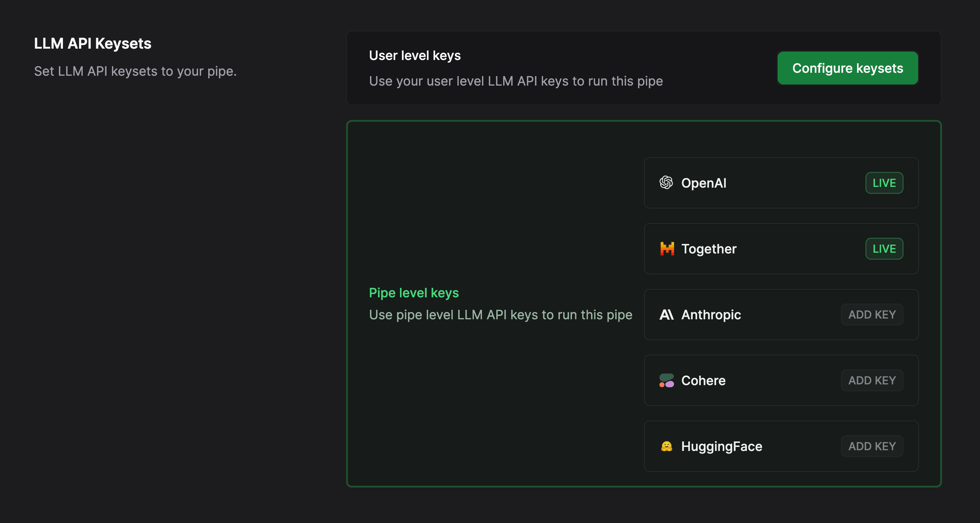Click the LLM API Keysets heading

coord(93,44)
